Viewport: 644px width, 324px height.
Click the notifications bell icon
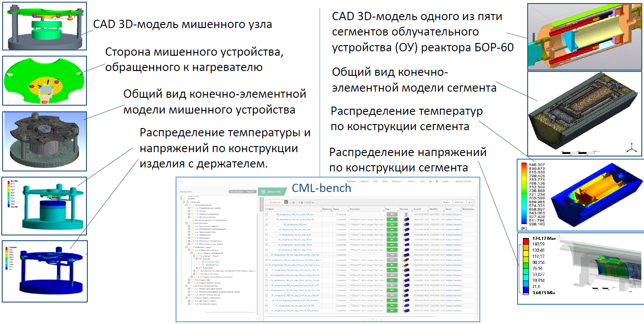[x=436, y=181]
